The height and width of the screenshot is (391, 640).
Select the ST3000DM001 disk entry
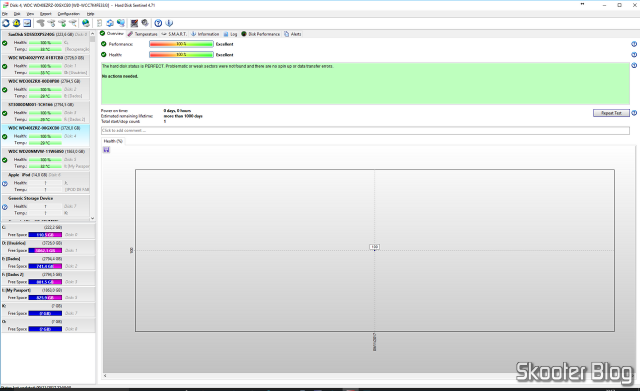(x=45, y=112)
